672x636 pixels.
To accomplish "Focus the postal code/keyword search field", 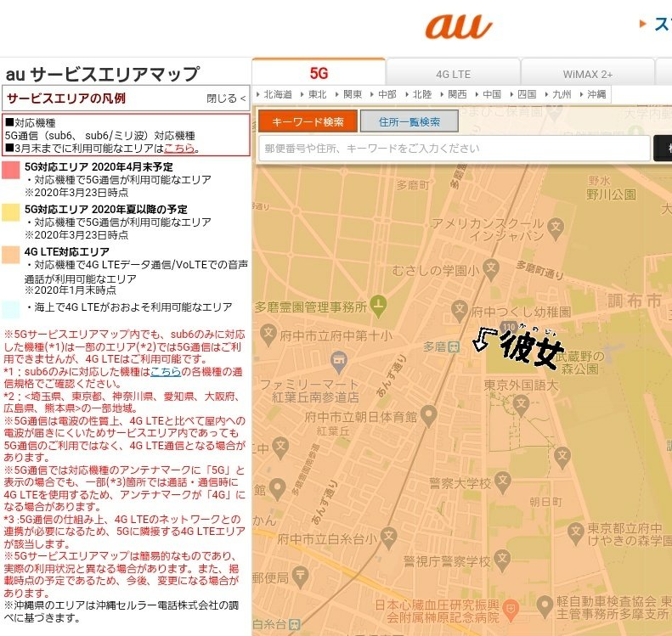I will point(455,149).
